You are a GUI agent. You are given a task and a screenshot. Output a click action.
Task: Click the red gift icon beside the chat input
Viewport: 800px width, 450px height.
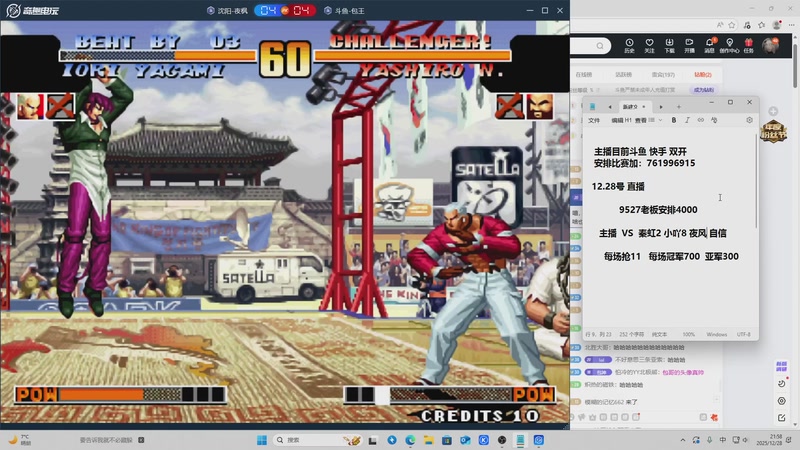(714, 417)
